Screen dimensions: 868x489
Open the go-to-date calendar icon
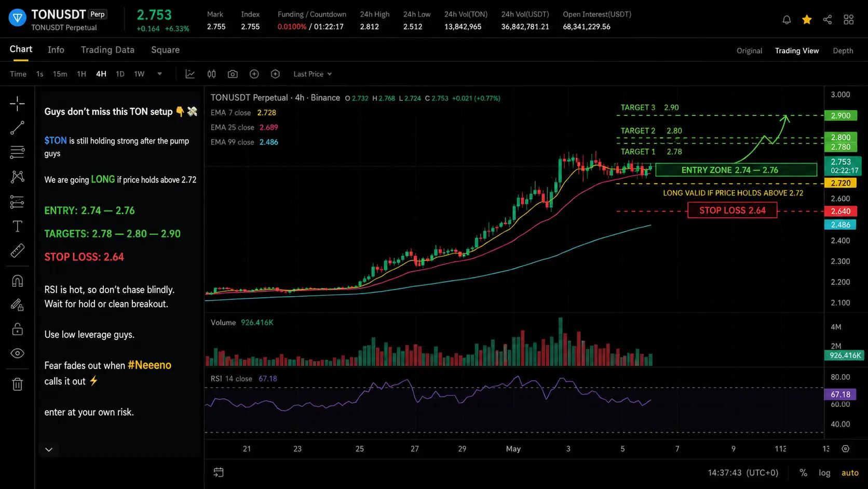pos(219,472)
